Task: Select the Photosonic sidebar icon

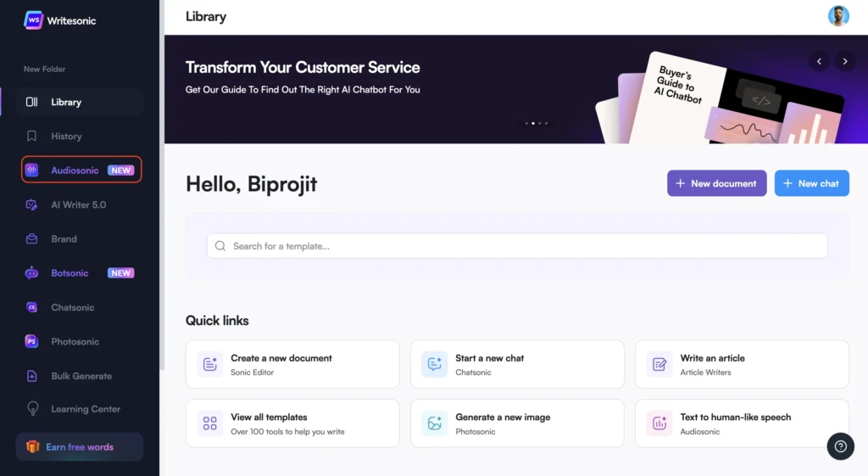Action: (32, 342)
